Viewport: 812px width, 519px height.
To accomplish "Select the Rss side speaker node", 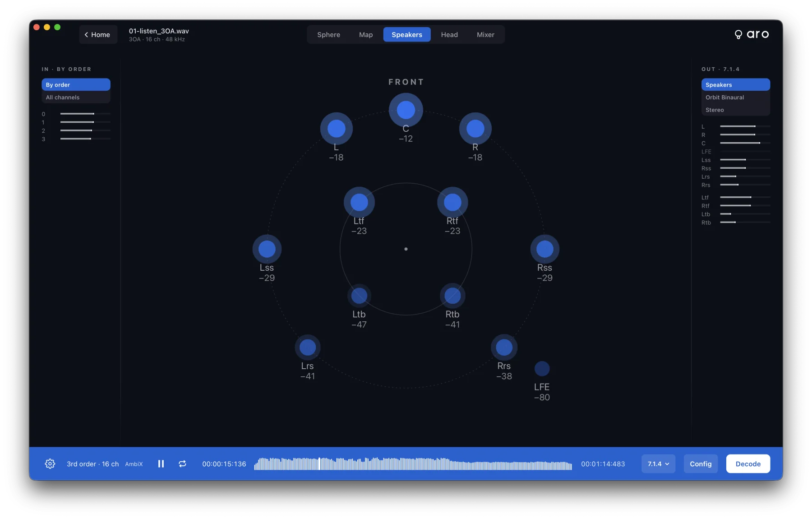I will click(545, 249).
